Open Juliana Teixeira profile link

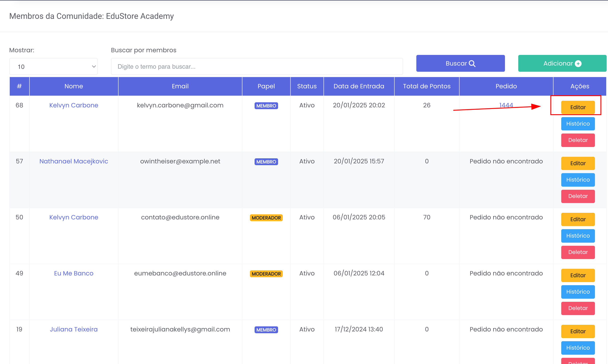(74, 329)
